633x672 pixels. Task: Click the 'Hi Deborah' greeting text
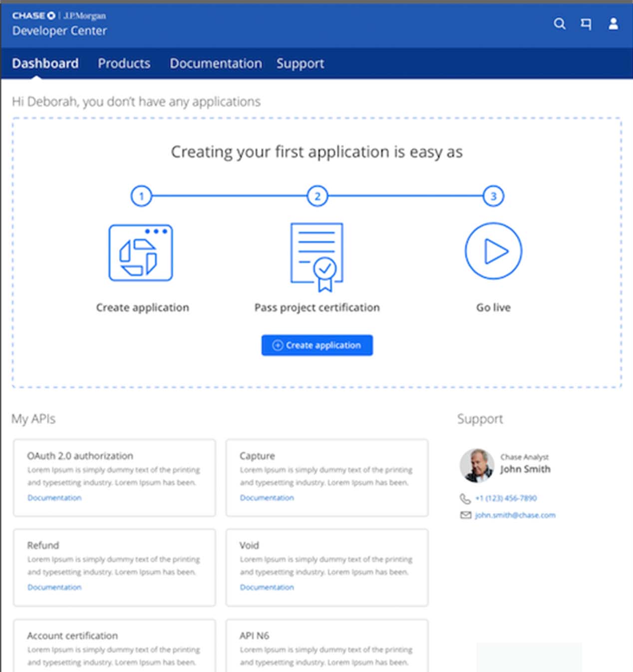coord(136,101)
